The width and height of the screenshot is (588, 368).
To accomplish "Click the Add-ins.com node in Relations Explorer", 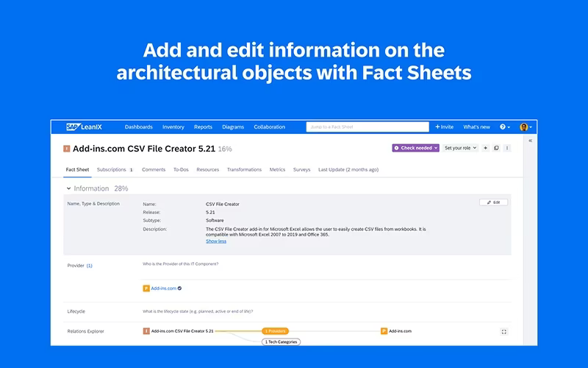I will tap(400, 331).
